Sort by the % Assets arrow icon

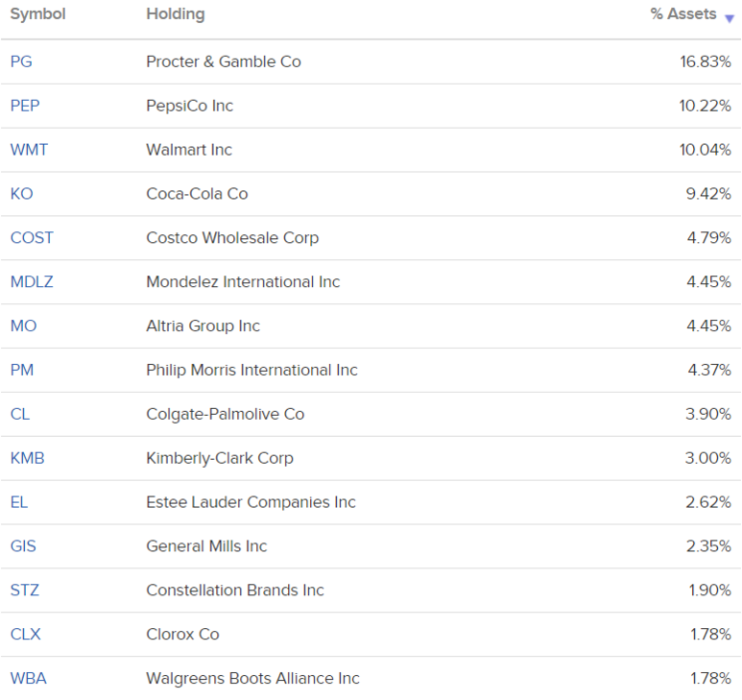click(x=730, y=18)
